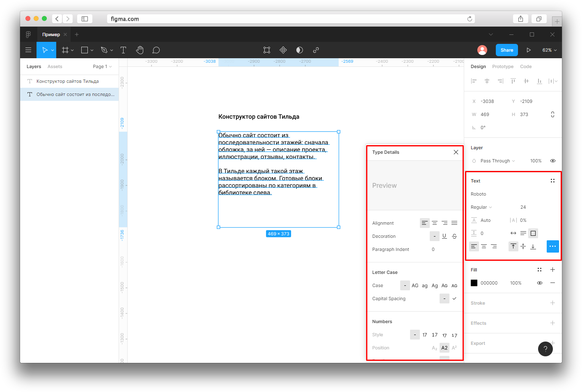Click the align bottom edges icon

click(540, 81)
